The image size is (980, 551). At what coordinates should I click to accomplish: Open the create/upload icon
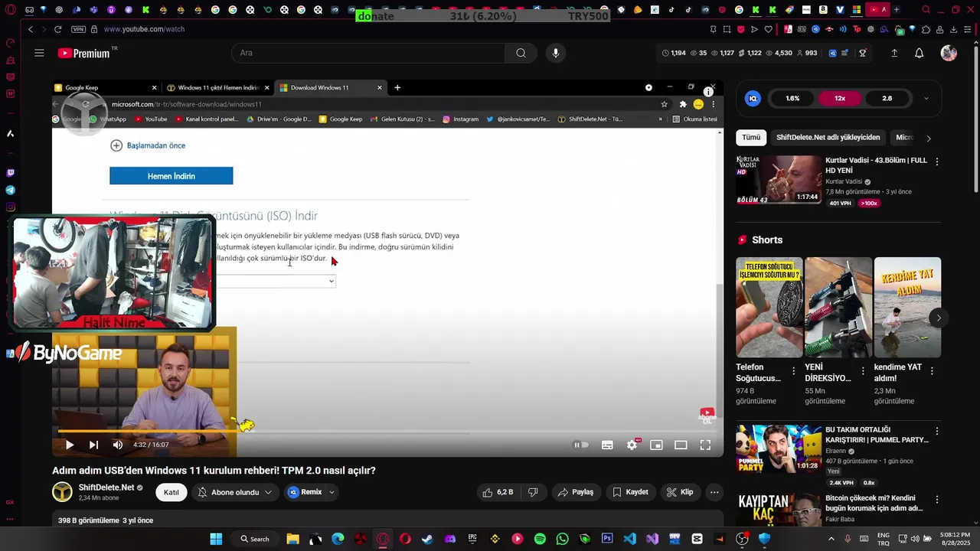894,53
